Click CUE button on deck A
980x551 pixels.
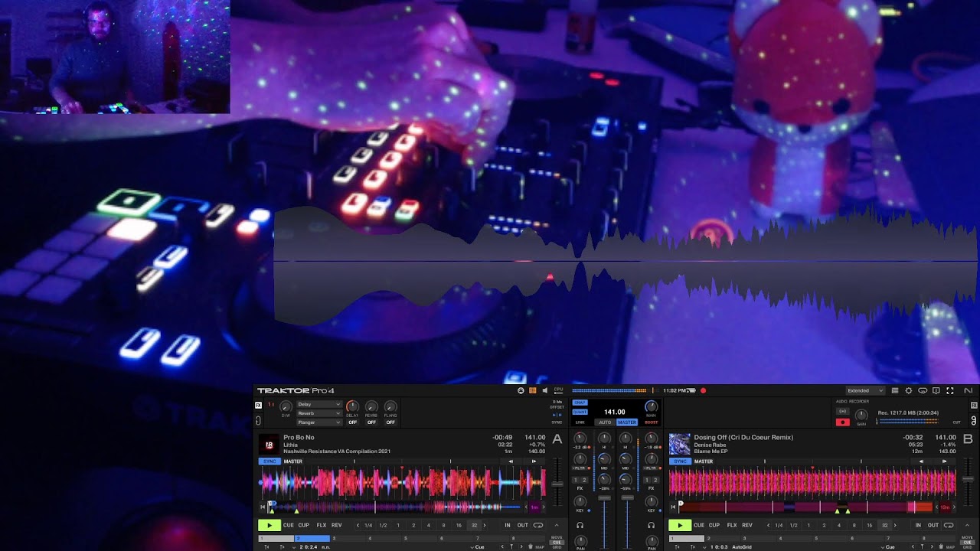[x=289, y=525]
